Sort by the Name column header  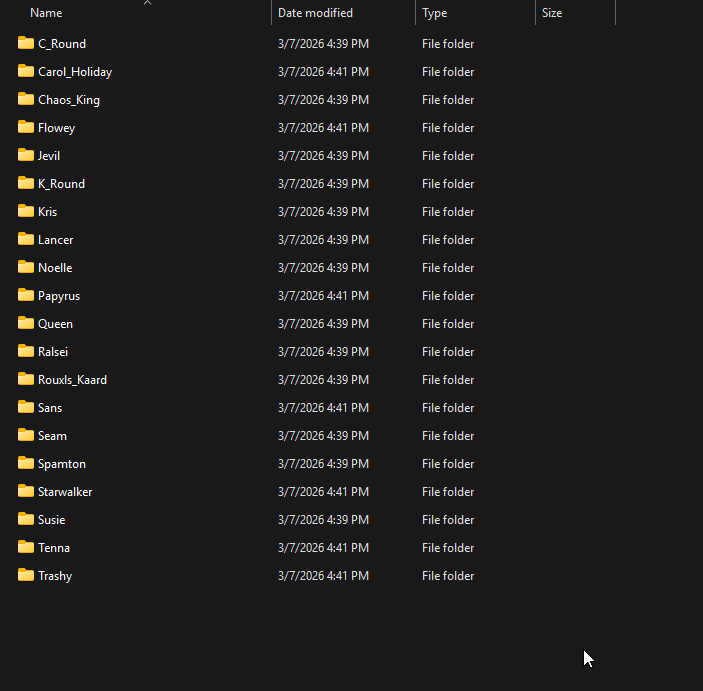(x=46, y=13)
